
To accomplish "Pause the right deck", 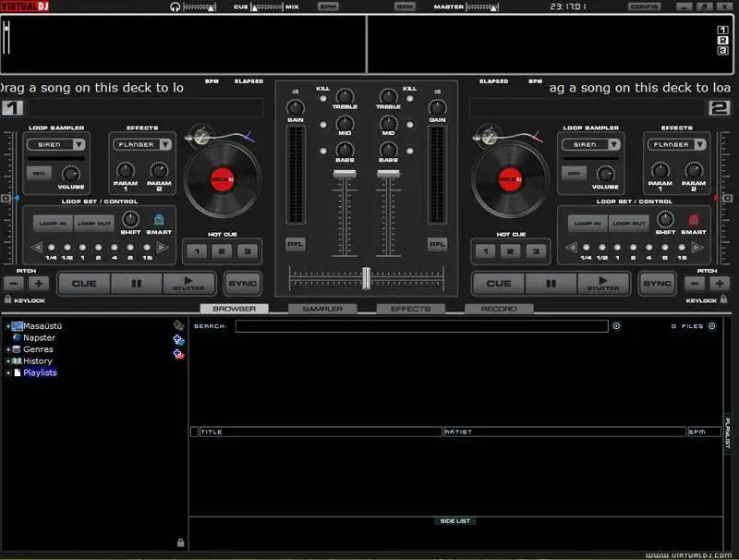I will 551,284.
